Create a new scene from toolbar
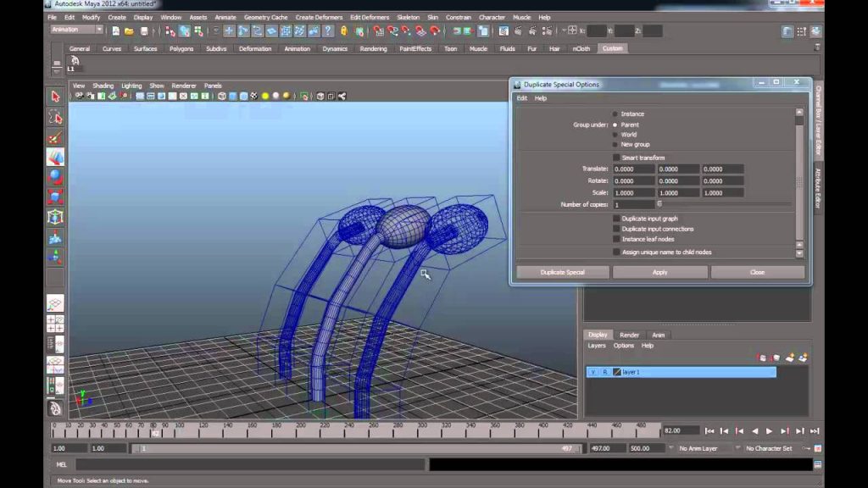Screen dimensions: 868x488 115,31
